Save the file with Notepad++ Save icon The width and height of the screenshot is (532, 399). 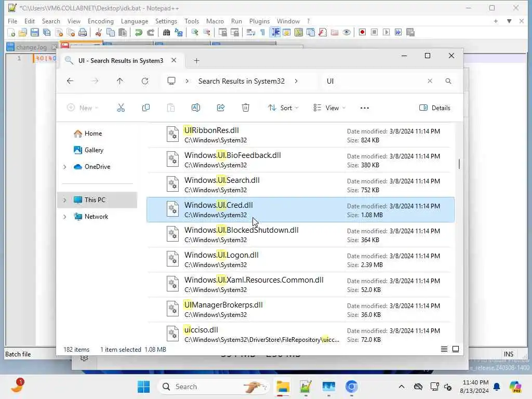pos(35,33)
